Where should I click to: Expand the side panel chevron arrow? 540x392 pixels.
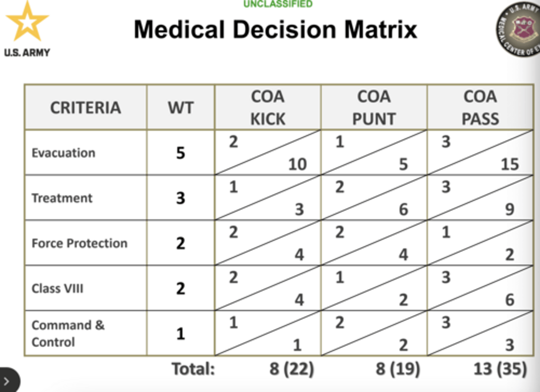pyautogui.click(x=6, y=381)
